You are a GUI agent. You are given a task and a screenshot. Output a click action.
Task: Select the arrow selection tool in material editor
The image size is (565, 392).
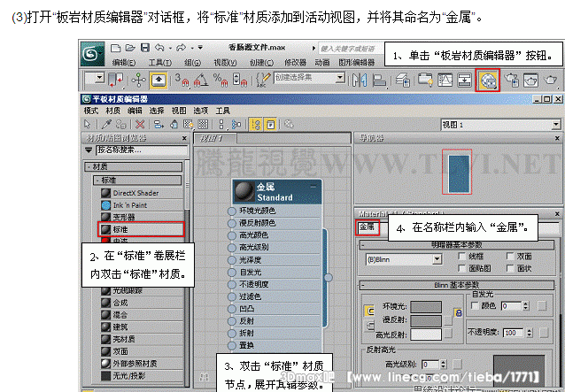pyautogui.click(x=87, y=125)
